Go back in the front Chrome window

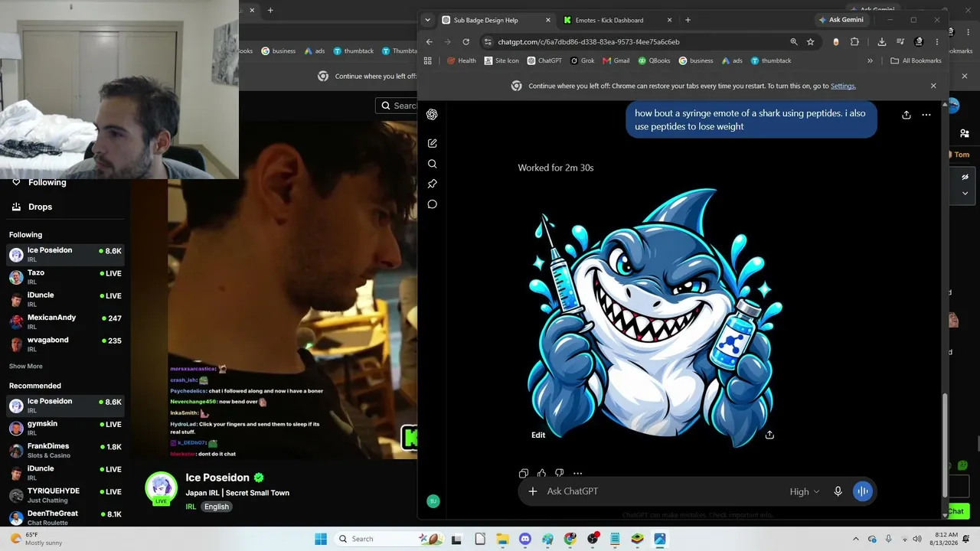coord(429,42)
